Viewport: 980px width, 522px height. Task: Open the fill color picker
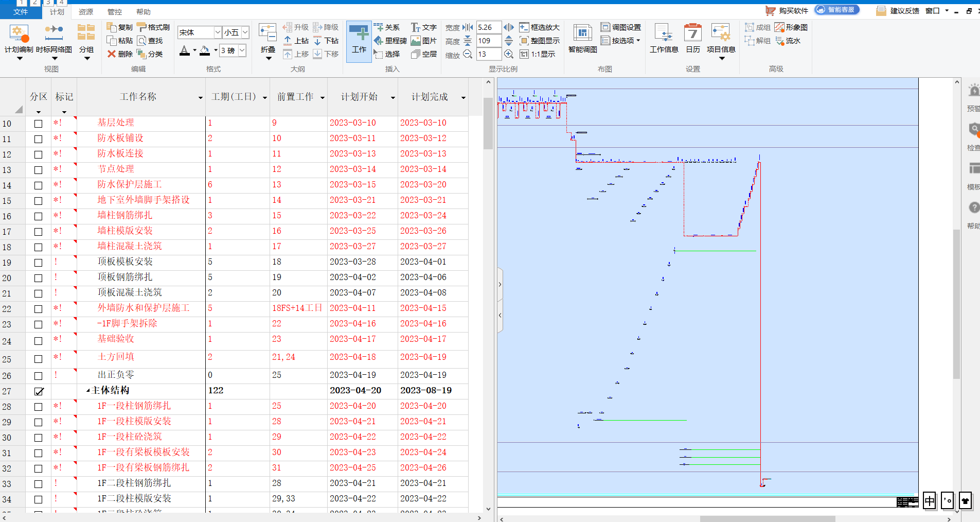[x=208, y=50]
